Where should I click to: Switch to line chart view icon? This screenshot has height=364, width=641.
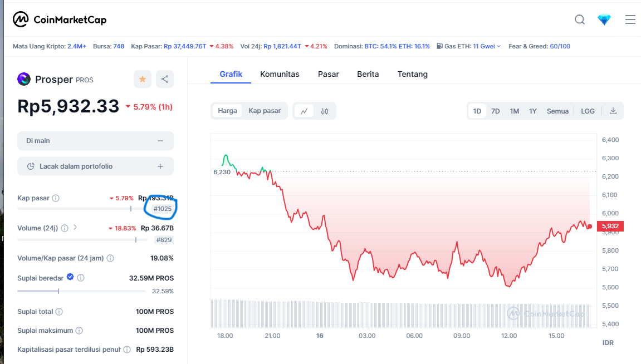point(304,111)
